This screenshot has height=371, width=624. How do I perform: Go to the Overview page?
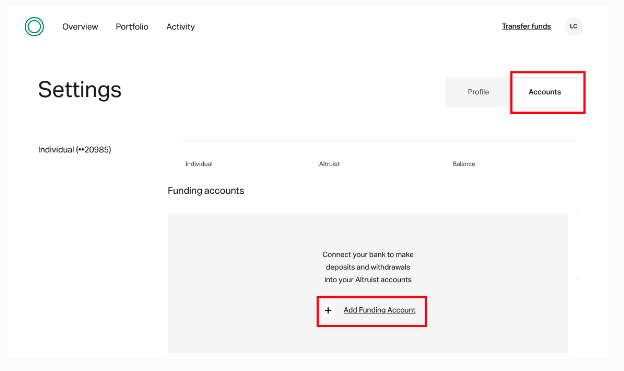coord(80,27)
